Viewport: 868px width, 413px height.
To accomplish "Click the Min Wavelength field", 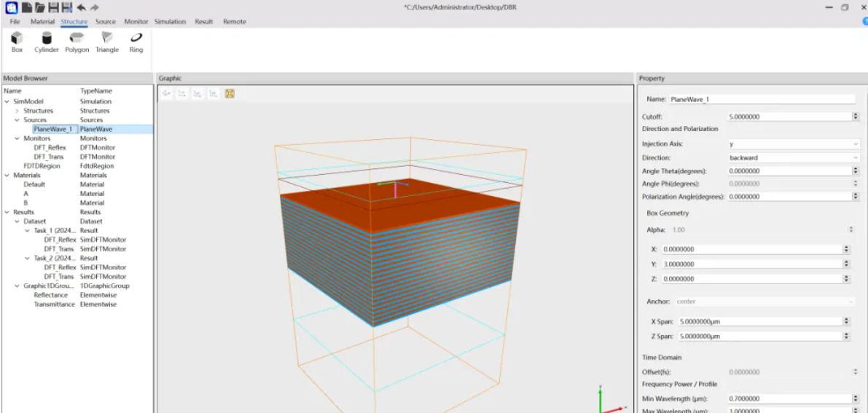I will coord(789,398).
